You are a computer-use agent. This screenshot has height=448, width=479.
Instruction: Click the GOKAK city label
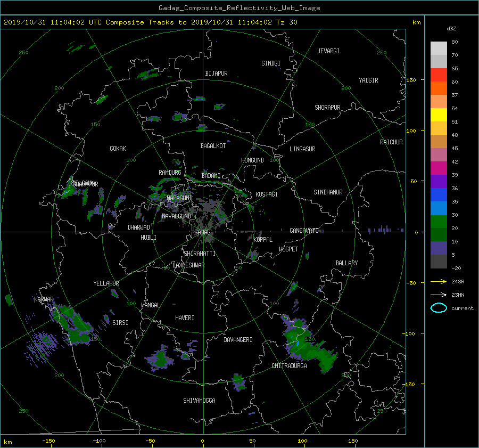pos(118,149)
